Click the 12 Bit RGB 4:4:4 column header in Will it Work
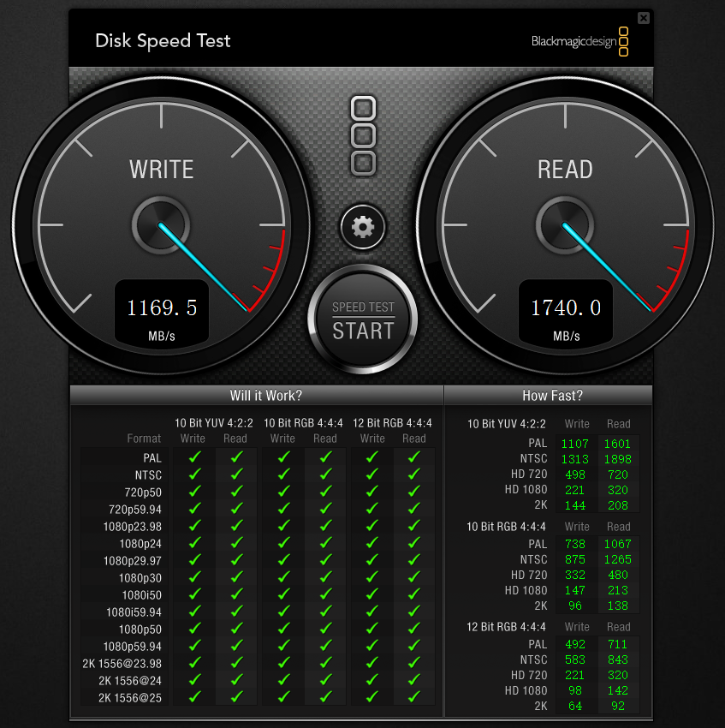Screen dimensions: 725x728 (392, 423)
